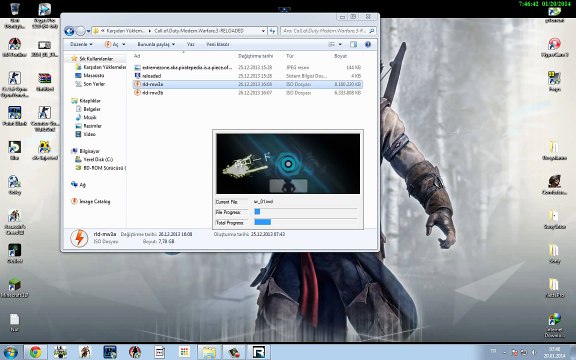Click the details pane DAEMON Tools icon

click(79, 238)
